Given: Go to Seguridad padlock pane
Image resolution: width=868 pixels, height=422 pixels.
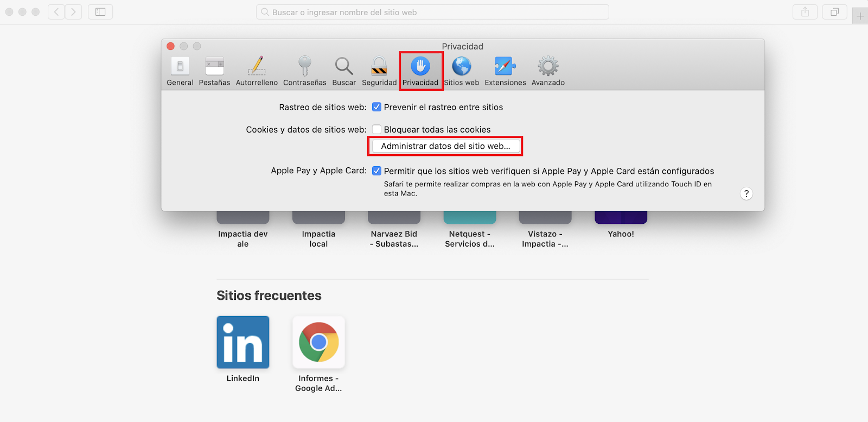Looking at the screenshot, I should click(379, 71).
